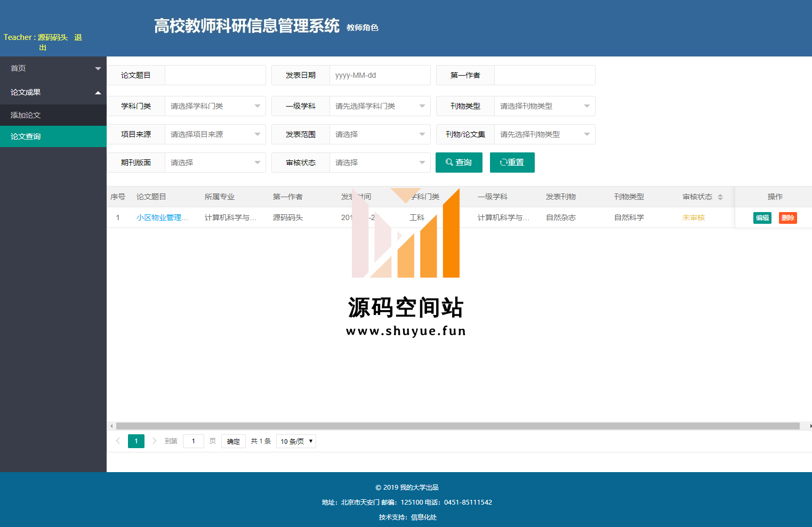Viewport: 812px width, 527px height.
Task: Click 所属专业 column header
Action: (x=220, y=197)
